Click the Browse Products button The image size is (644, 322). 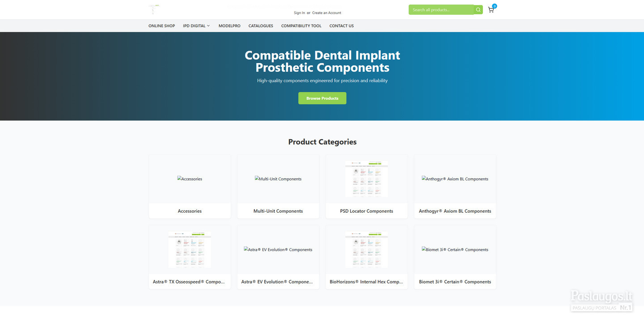click(322, 98)
